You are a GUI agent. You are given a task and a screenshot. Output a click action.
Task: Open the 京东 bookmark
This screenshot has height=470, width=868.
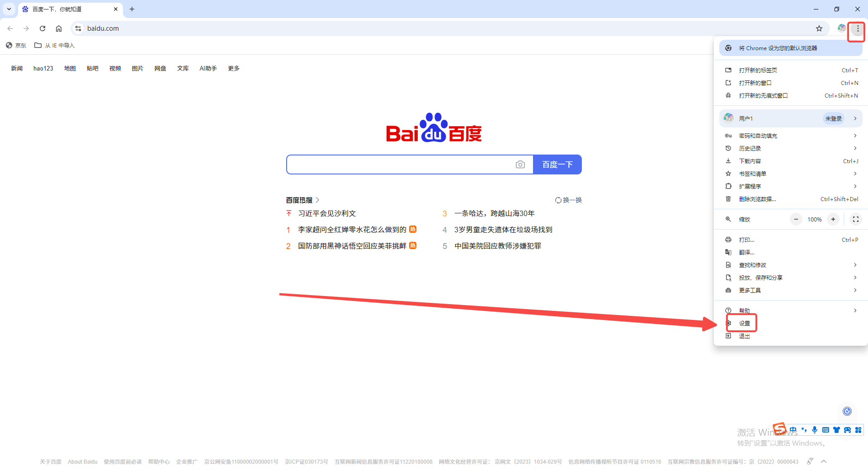(16, 45)
